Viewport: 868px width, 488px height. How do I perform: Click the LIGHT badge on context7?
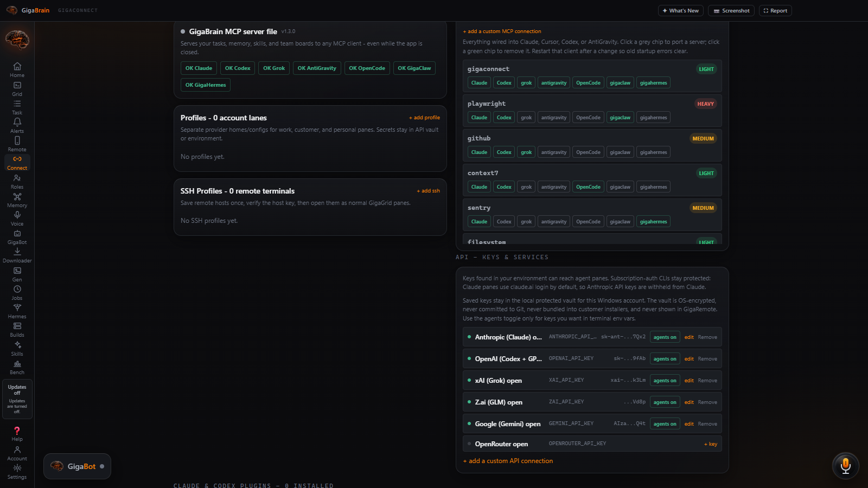pyautogui.click(x=706, y=174)
